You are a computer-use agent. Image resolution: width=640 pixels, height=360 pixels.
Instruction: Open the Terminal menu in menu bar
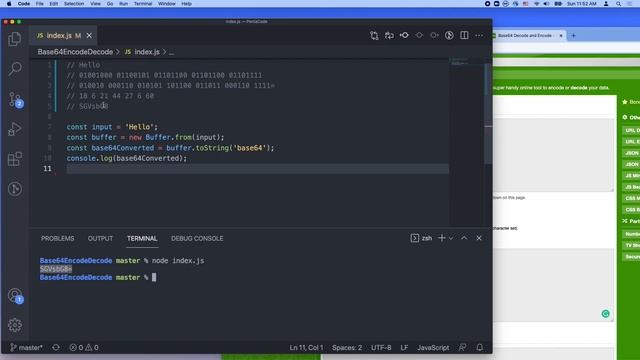(143, 4)
